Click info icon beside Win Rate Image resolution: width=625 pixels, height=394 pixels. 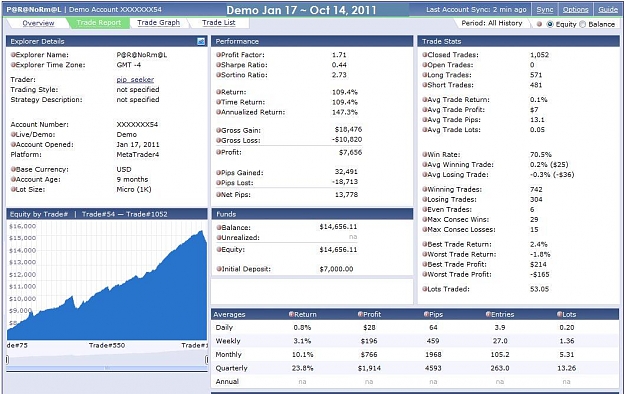click(x=425, y=154)
